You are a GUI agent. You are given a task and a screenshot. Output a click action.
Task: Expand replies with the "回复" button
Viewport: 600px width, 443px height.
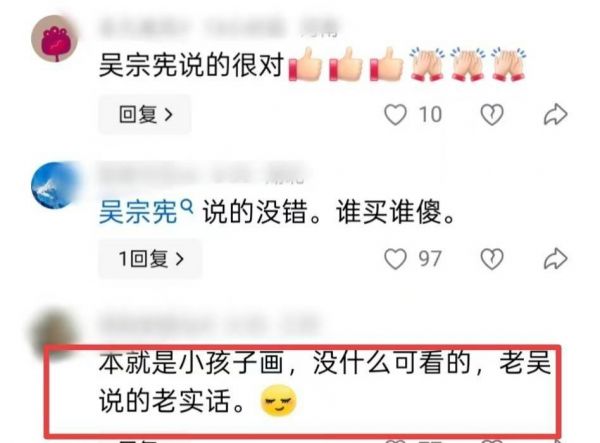pos(145,114)
